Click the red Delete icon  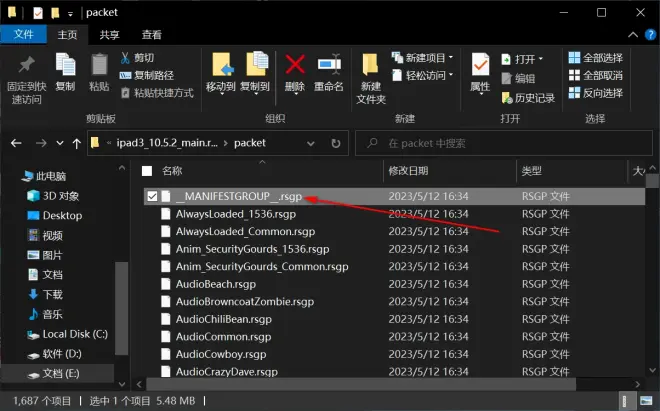tap(295, 66)
